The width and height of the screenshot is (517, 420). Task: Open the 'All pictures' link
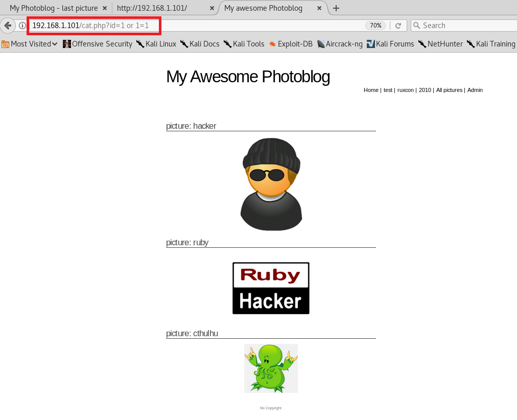(x=449, y=90)
